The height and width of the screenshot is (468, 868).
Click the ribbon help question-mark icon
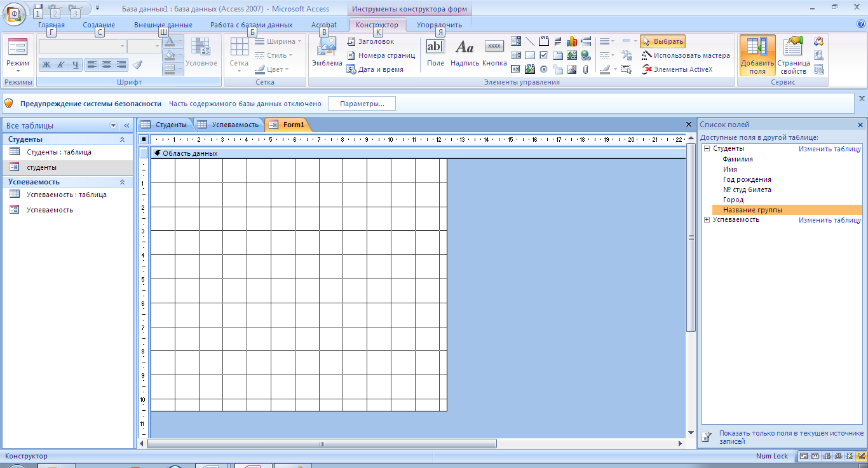(x=861, y=24)
